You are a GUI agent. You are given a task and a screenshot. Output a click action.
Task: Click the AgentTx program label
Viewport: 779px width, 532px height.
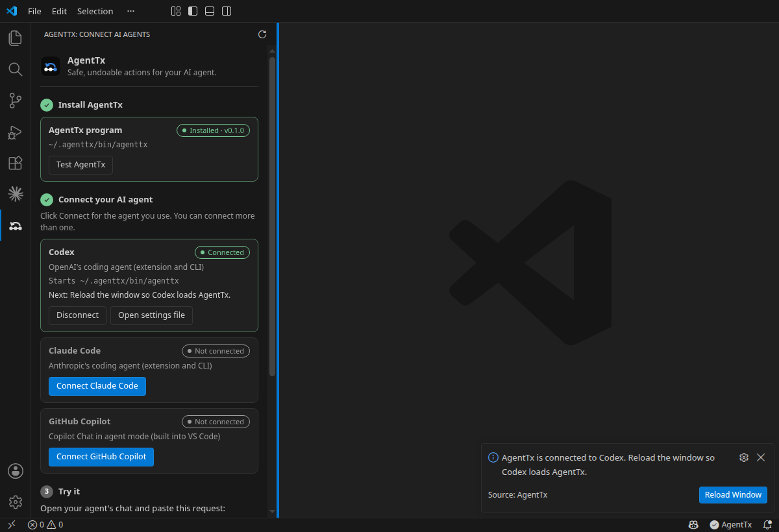85,130
